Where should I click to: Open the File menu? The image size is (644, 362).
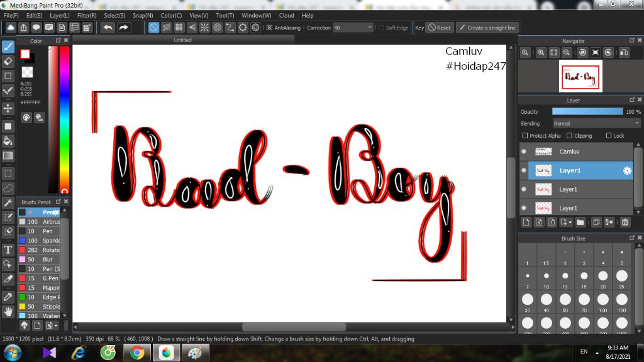click(11, 16)
